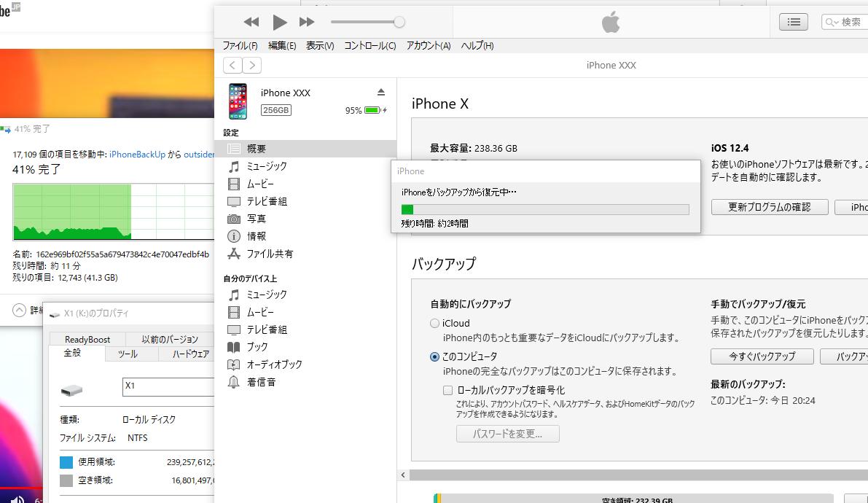Click the rewind playback button in iTunes

(x=251, y=22)
